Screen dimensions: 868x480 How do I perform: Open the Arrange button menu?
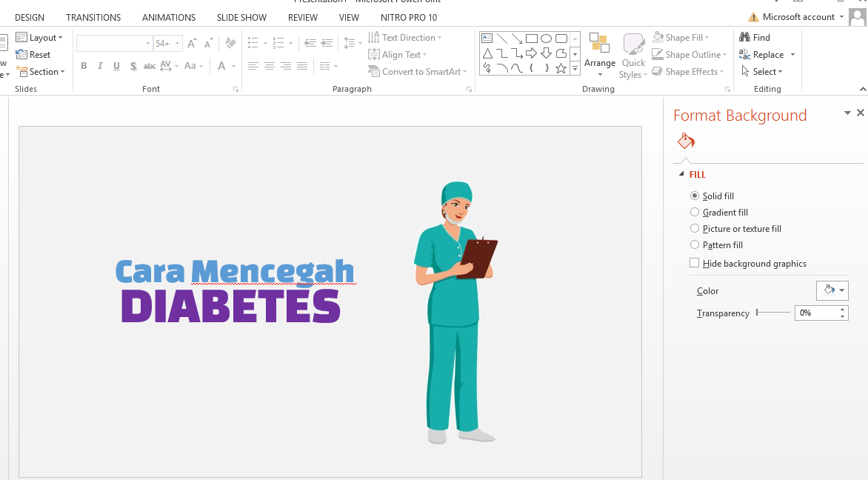[x=599, y=55]
